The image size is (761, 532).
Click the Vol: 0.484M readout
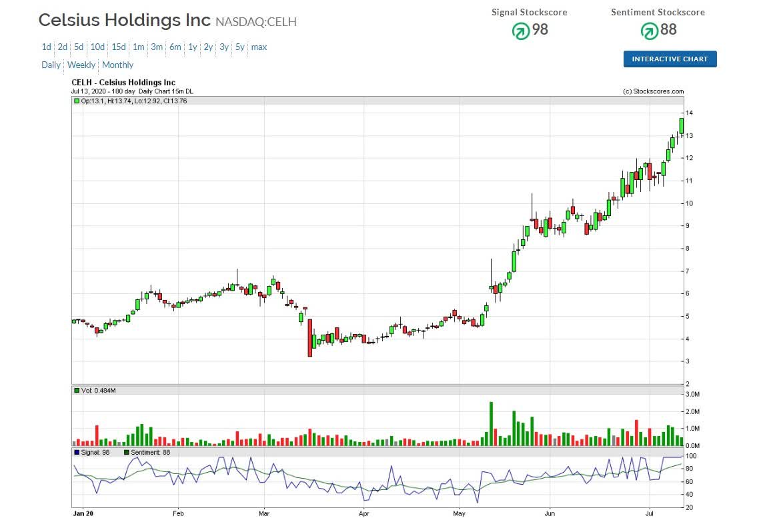pyautogui.click(x=99, y=391)
